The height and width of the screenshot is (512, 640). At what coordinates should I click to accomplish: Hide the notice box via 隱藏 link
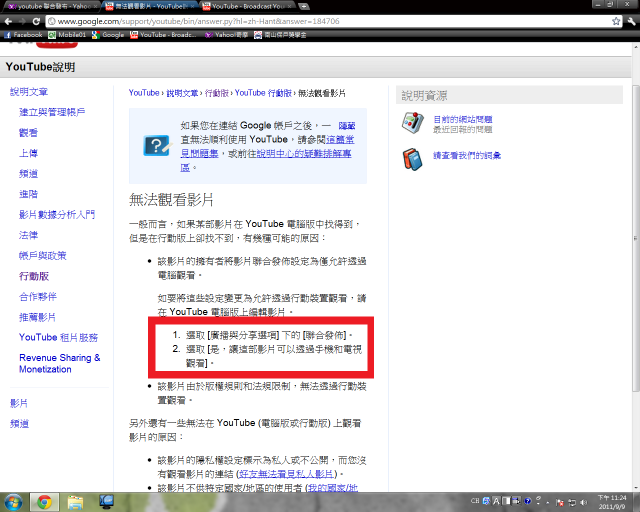347,126
